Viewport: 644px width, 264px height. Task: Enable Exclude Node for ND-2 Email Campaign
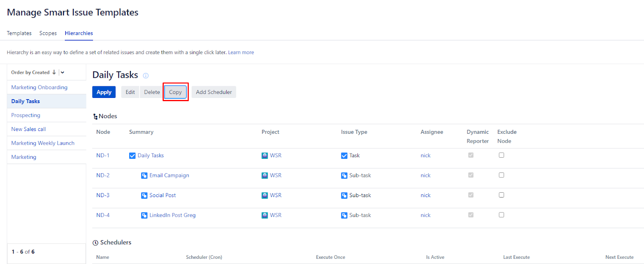501,175
